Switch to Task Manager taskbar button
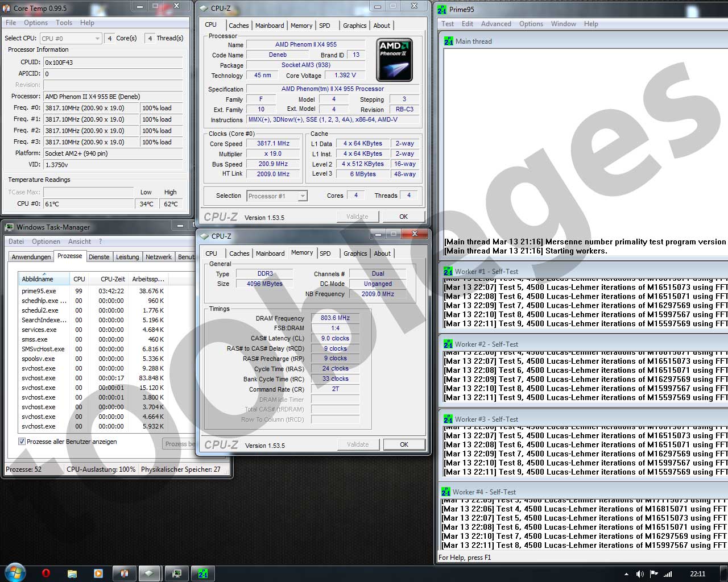The width and height of the screenshot is (728, 582). click(177, 573)
